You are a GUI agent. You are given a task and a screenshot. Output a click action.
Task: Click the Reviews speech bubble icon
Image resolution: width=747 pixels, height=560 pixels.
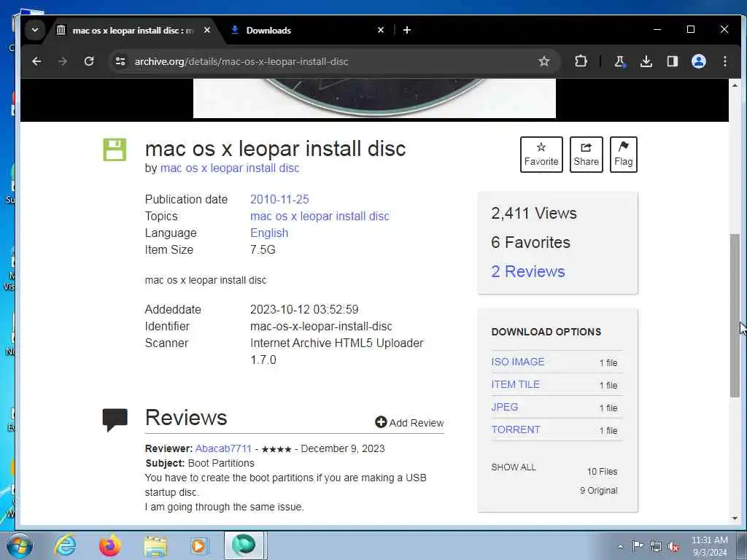pos(115,419)
